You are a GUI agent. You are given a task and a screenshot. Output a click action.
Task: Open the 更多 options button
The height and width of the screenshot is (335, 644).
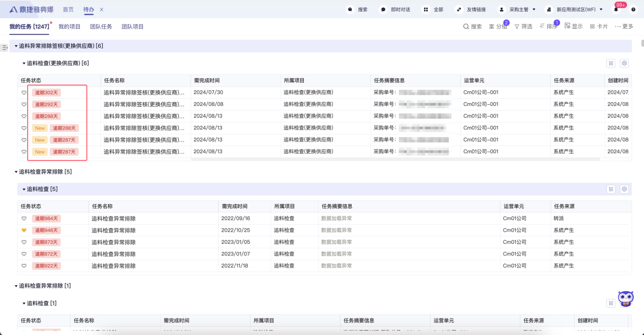624,27
